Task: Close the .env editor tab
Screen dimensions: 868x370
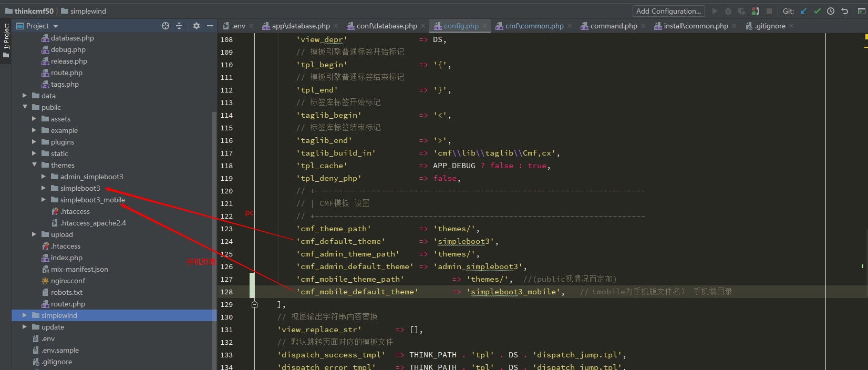Action: coord(252,26)
